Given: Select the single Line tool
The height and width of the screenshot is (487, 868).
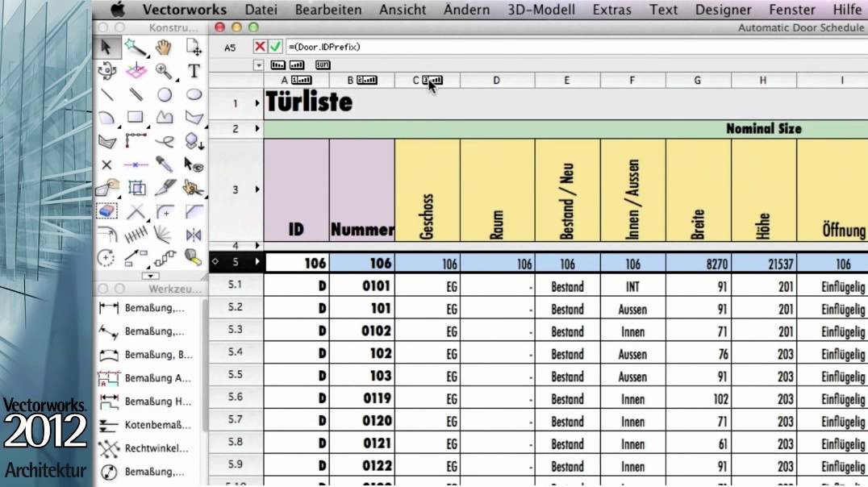Looking at the screenshot, I should click(x=106, y=94).
